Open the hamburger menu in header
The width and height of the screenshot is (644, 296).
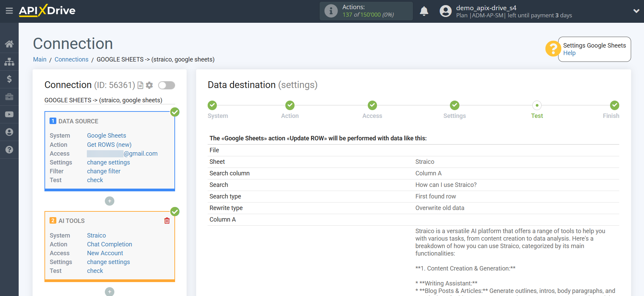pos(9,11)
